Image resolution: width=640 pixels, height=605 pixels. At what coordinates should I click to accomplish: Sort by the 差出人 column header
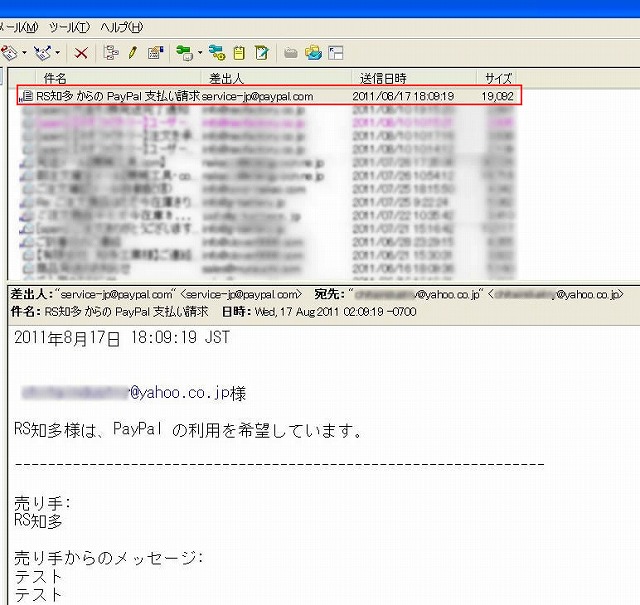point(276,78)
